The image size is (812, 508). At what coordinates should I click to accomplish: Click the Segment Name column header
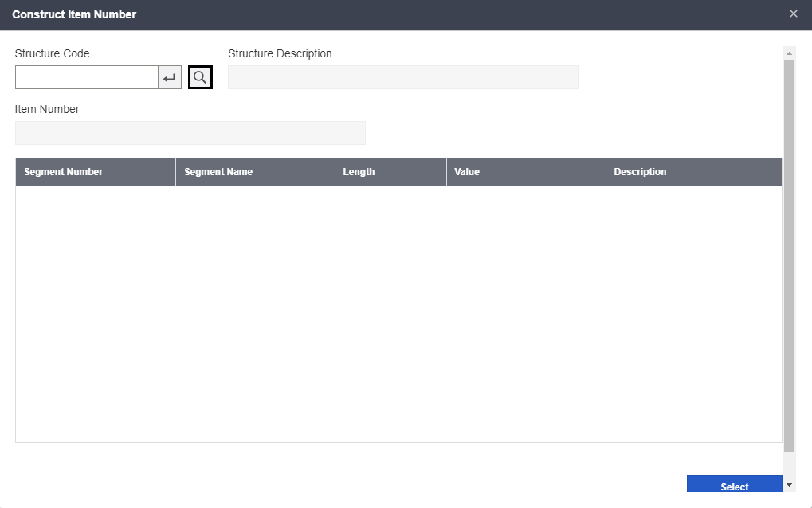pyautogui.click(x=218, y=171)
